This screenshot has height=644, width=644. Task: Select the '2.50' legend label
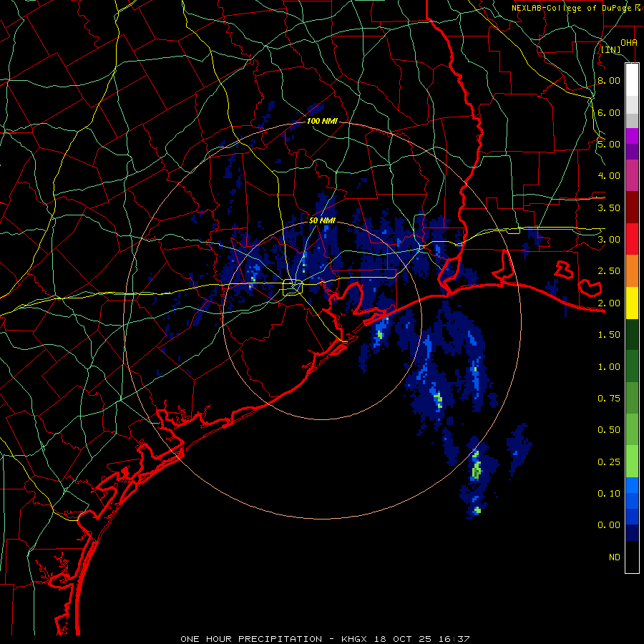609,271
